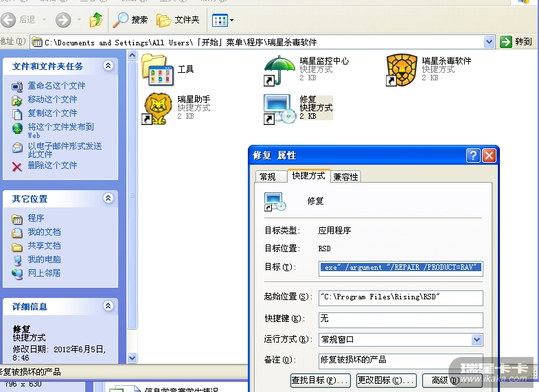
Task: Click the publish to Web globe icon
Action: click(17, 128)
